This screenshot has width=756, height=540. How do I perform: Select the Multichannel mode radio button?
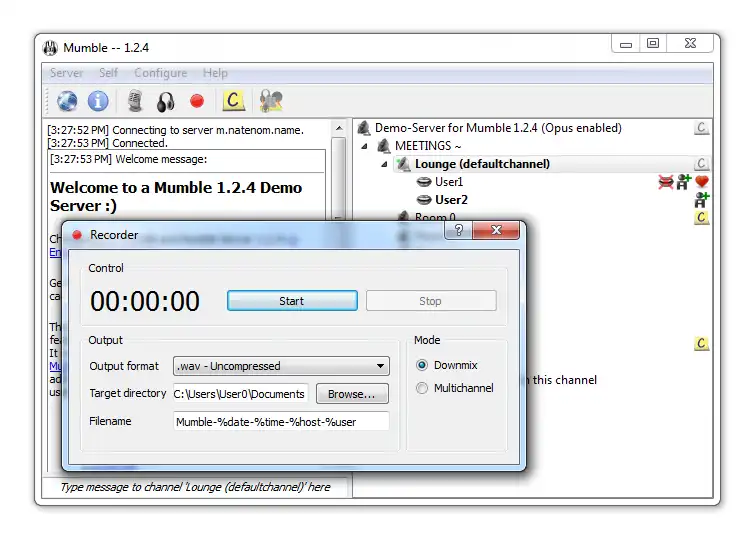coord(421,388)
